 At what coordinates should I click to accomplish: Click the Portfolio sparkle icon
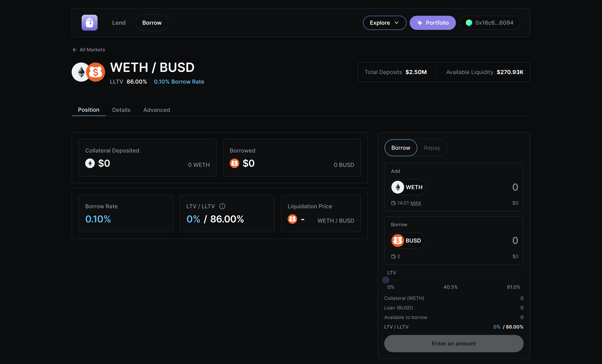coord(419,23)
